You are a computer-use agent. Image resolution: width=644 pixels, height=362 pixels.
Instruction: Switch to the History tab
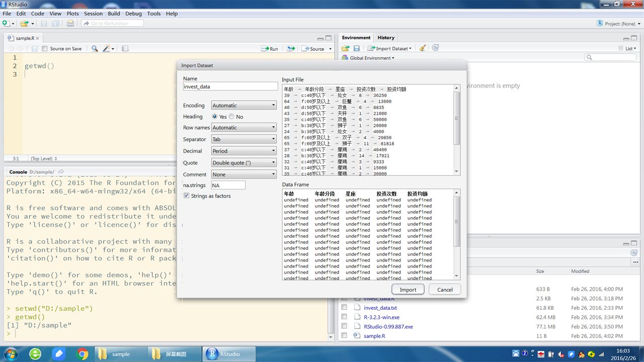coord(386,38)
